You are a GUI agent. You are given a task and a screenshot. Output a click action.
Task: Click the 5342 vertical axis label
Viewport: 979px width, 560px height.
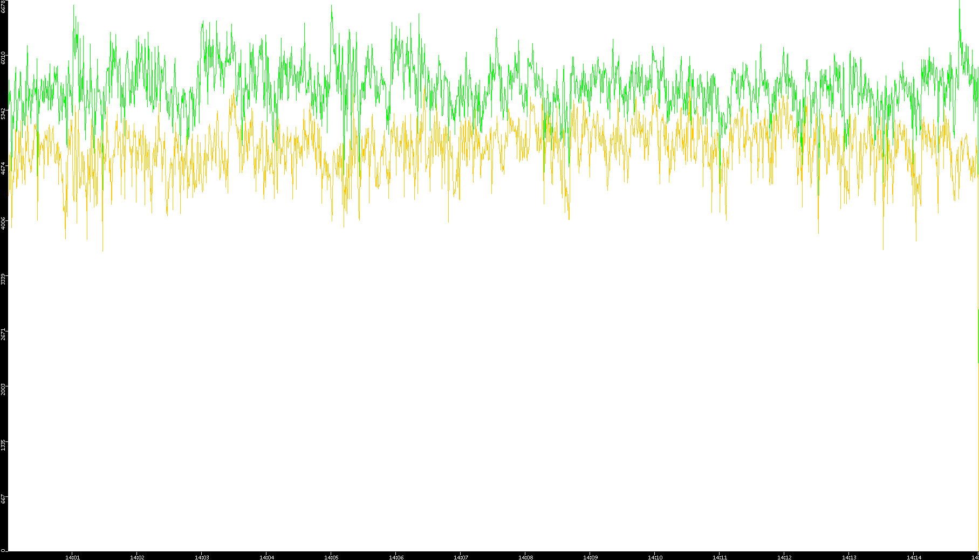3,113
